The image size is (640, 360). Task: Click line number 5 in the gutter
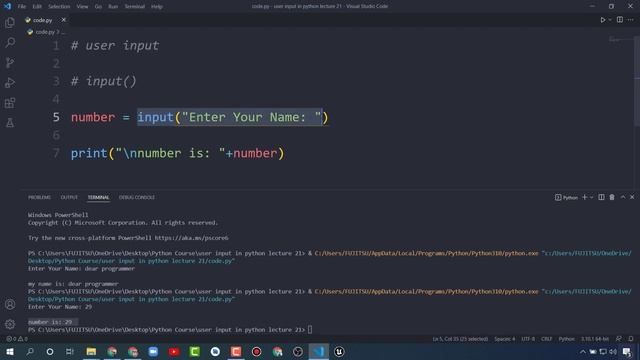coord(56,117)
